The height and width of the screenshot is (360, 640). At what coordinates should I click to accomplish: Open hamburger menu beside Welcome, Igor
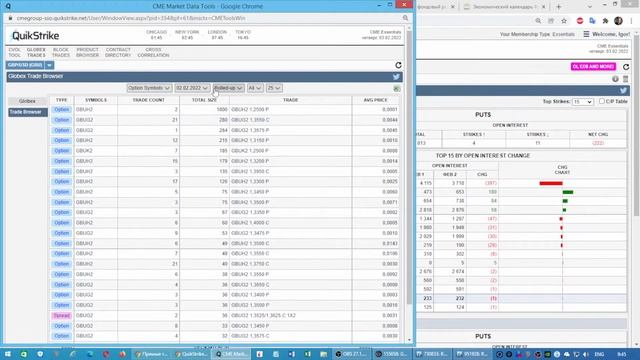pos(586,34)
